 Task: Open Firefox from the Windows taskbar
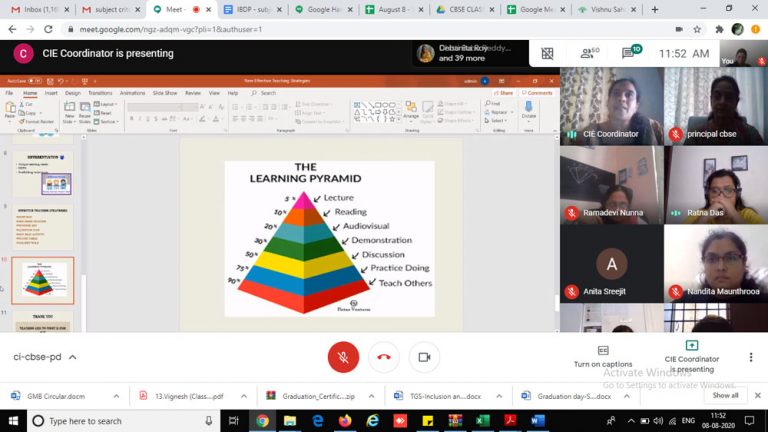coord(345,421)
